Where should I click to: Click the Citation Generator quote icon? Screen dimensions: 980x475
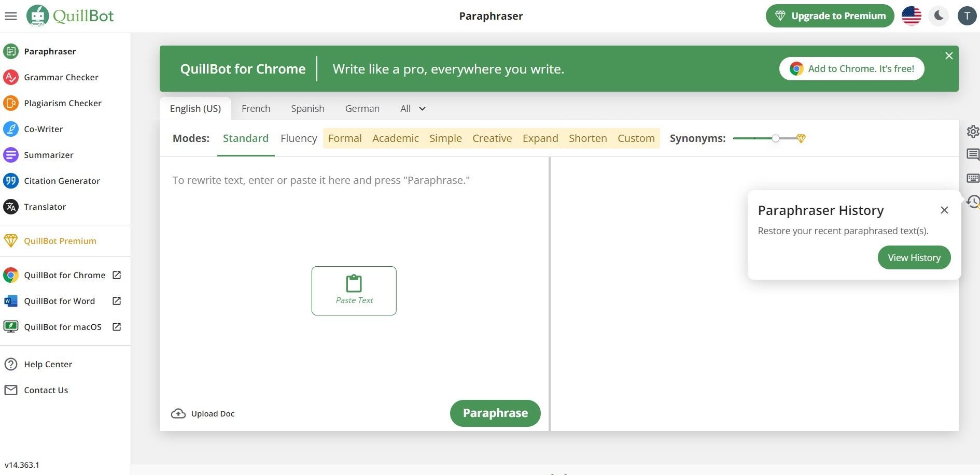(11, 181)
